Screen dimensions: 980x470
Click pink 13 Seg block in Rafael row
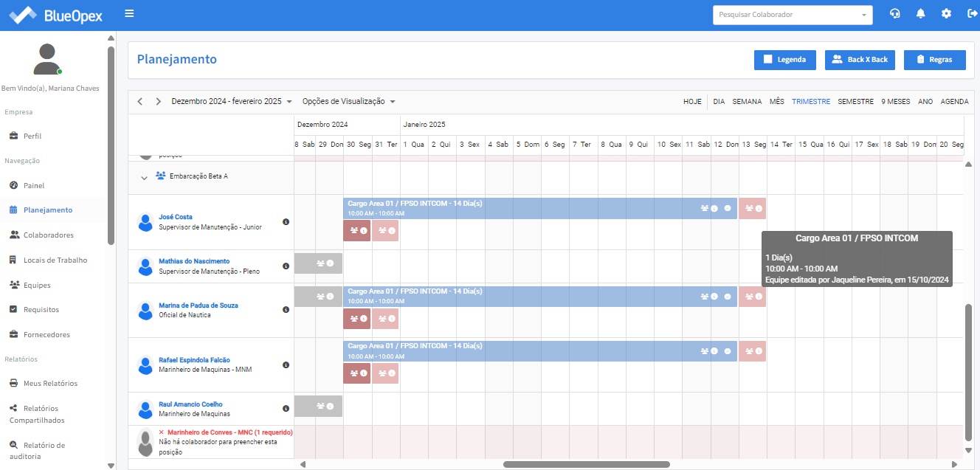coord(753,351)
